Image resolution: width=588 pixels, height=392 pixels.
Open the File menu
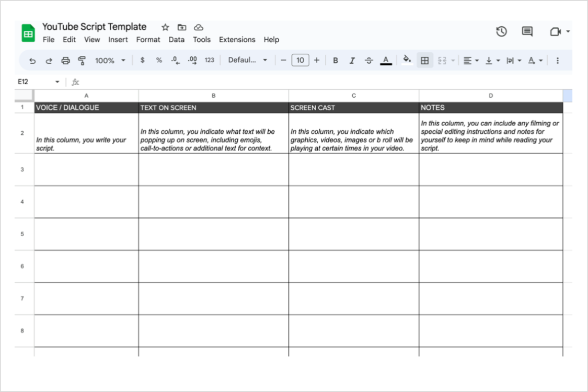pos(49,40)
